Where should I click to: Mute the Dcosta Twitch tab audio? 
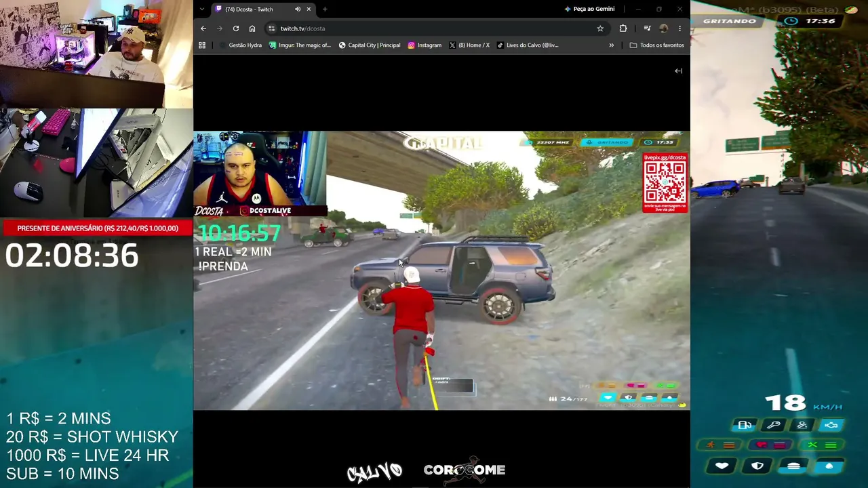pos(298,9)
